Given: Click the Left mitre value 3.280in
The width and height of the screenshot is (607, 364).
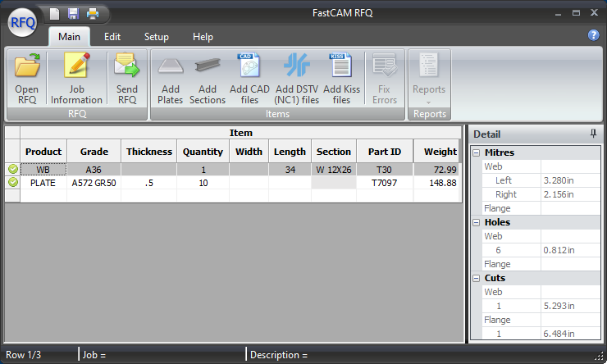Looking at the screenshot, I should (570, 180).
